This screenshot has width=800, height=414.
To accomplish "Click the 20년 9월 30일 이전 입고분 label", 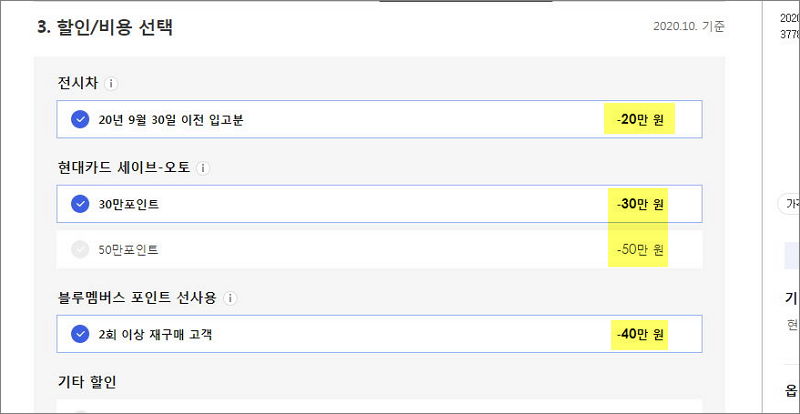I will (x=170, y=120).
